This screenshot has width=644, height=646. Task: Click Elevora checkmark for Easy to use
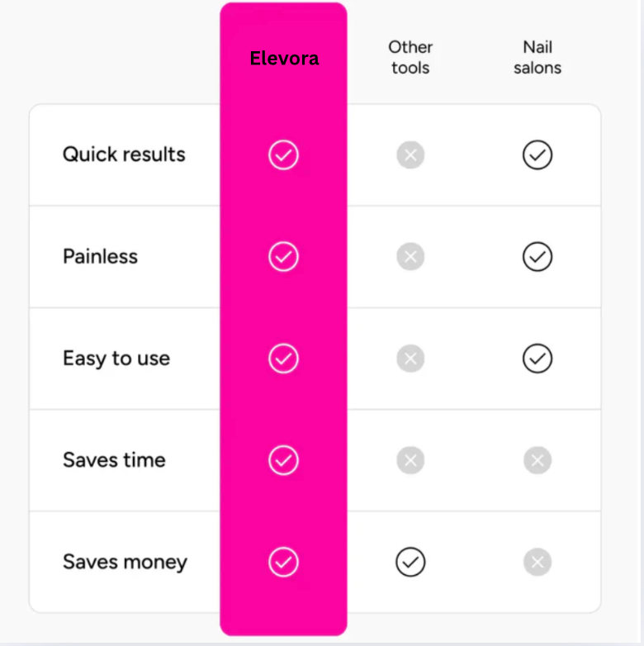tap(283, 359)
